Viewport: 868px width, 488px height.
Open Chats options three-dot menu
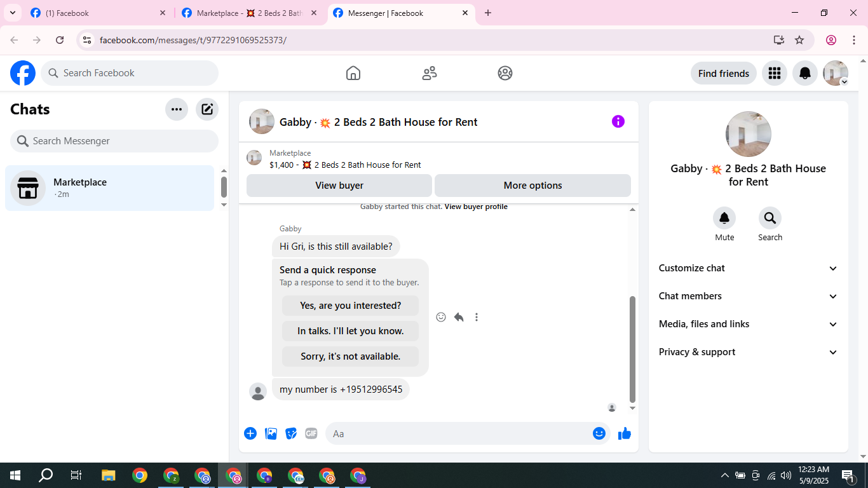click(177, 109)
